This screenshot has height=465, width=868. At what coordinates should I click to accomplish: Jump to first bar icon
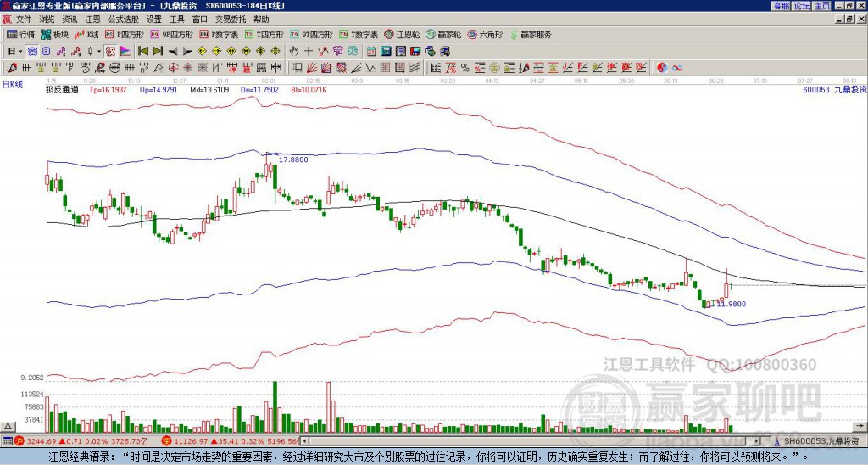tap(143, 52)
